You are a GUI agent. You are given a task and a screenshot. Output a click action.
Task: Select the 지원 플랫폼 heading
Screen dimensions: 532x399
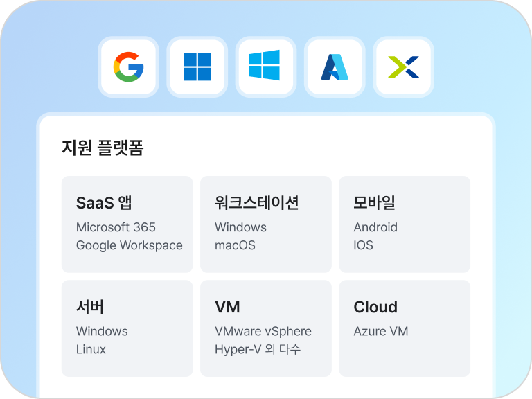[x=103, y=148]
